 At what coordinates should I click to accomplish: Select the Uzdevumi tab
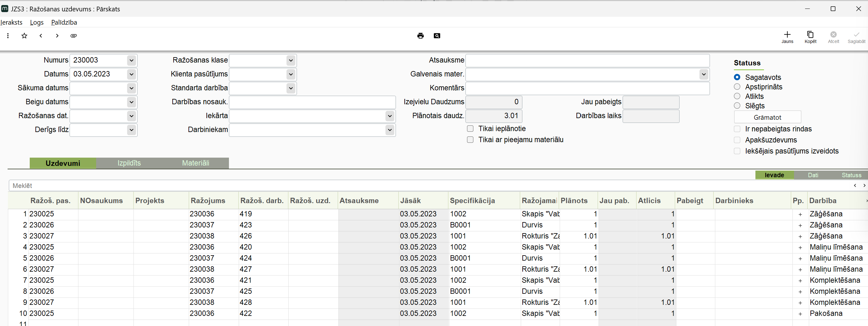[x=63, y=163]
